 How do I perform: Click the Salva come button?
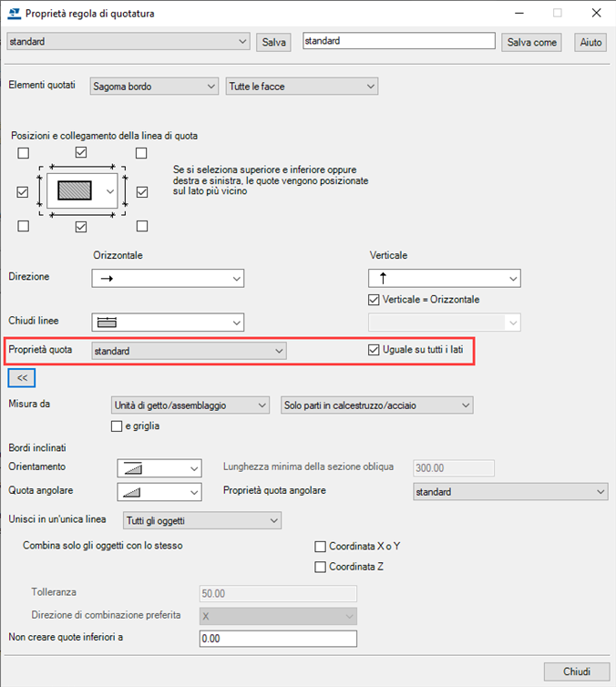click(531, 43)
